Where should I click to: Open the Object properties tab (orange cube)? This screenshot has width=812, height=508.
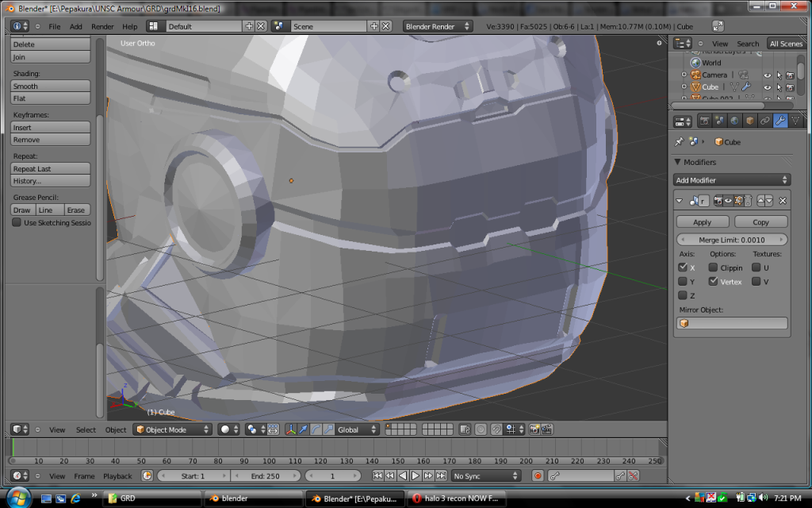click(749, 121)
